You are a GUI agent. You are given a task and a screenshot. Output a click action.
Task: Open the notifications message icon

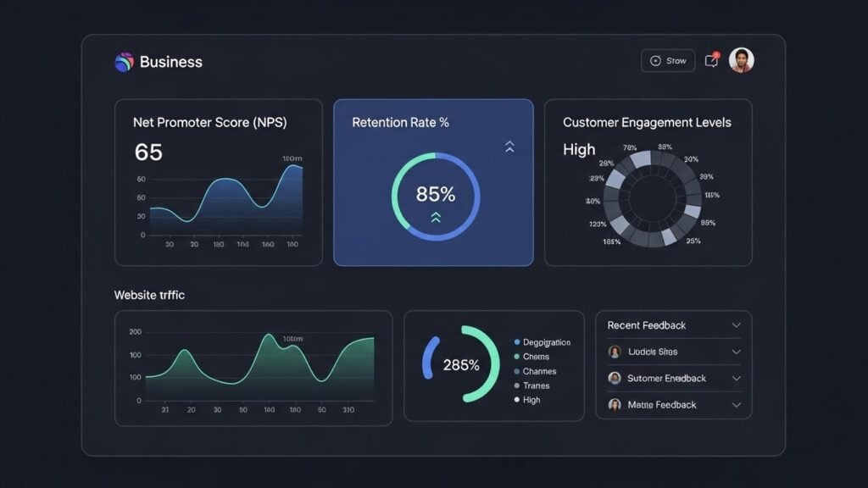[x=712, y=59]
